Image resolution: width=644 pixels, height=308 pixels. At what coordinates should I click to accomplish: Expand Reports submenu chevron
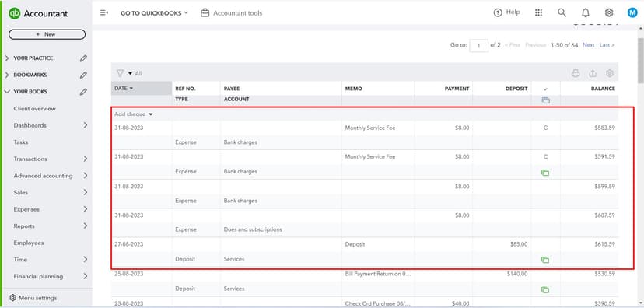coord(85,226)
